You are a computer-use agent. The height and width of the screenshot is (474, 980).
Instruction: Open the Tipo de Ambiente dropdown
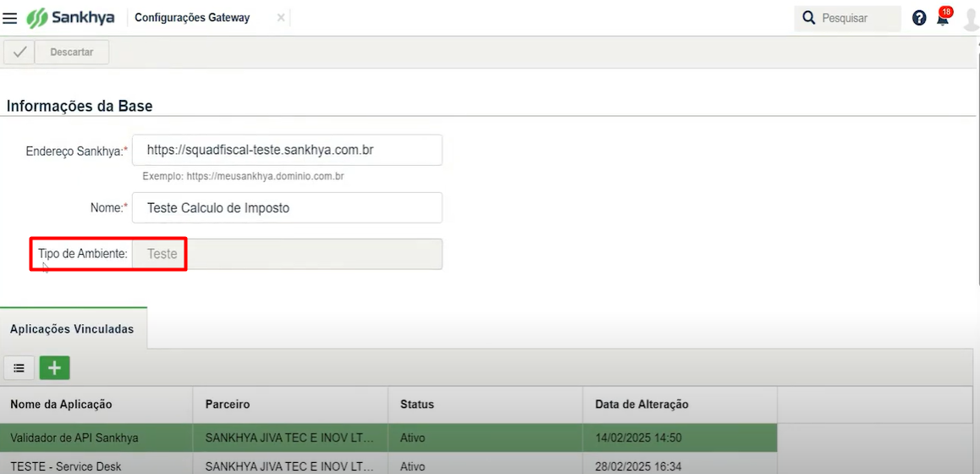tap(287, 254)
